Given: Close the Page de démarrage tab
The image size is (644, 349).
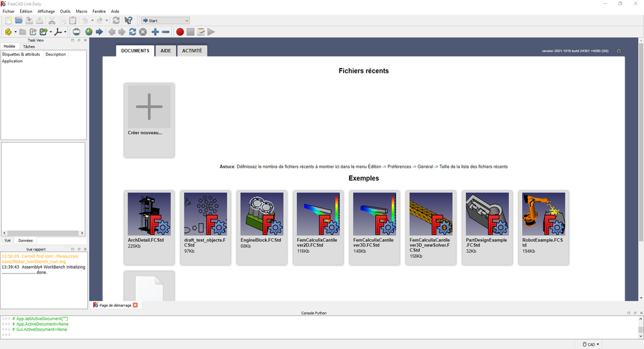Looking at the screenshot, I should [x=135, y=305].
